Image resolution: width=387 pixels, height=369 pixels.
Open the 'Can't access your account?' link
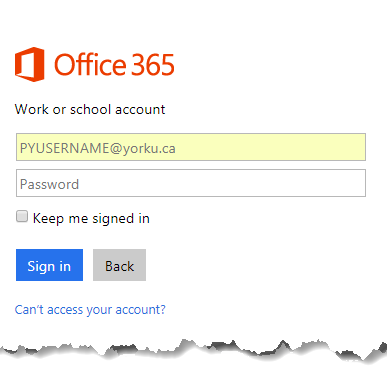point(90,310)
